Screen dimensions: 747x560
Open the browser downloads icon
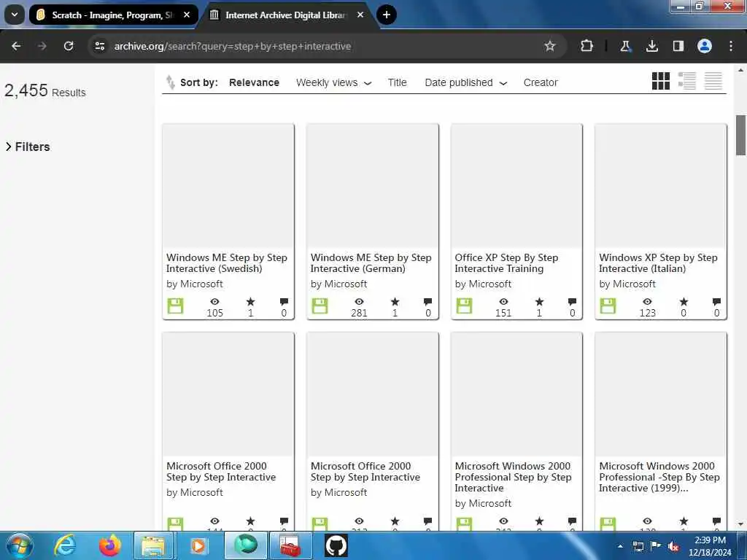(651, 46)
